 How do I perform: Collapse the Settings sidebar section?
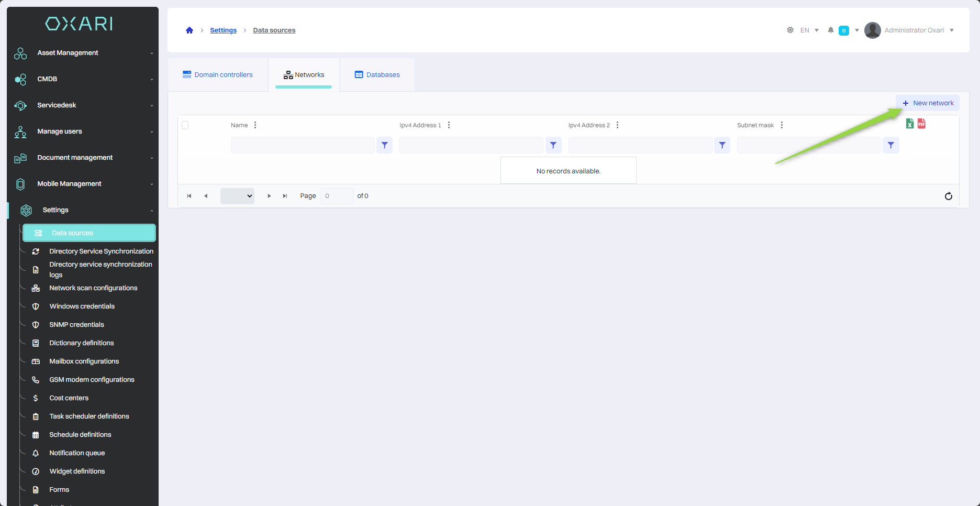tap(84, 210)
